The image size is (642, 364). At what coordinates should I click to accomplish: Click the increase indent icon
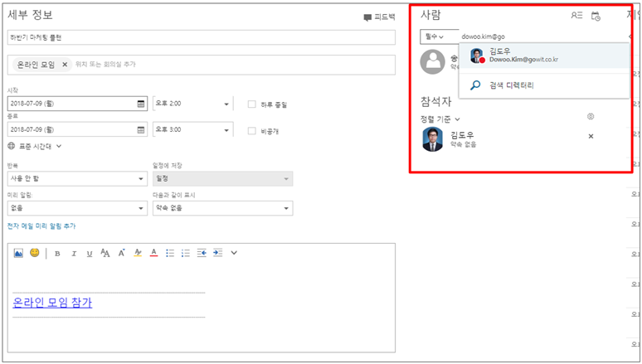tap(217, 253)
